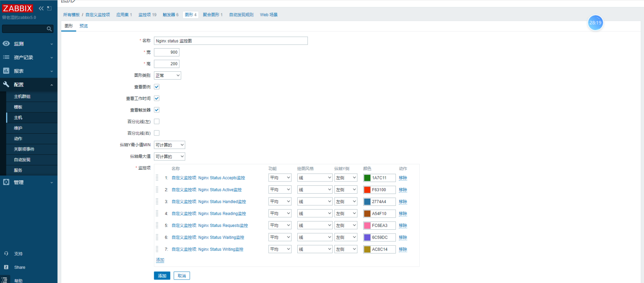
Task: Open the 自动发现规则 tab
Action: point(241,15)
